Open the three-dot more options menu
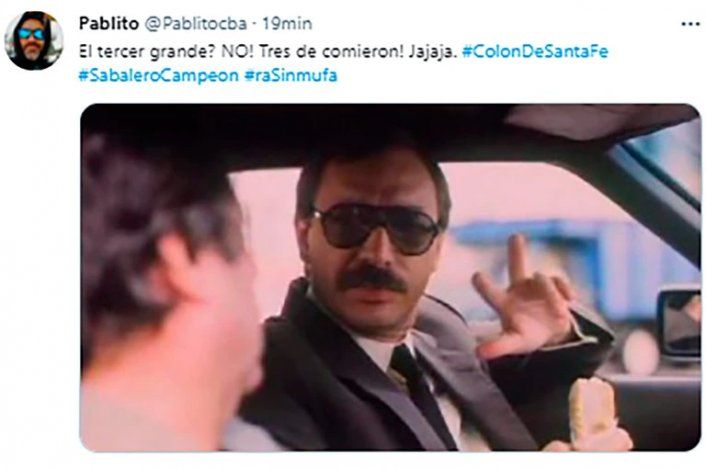706x470 pixels. (x=690, y=24)
